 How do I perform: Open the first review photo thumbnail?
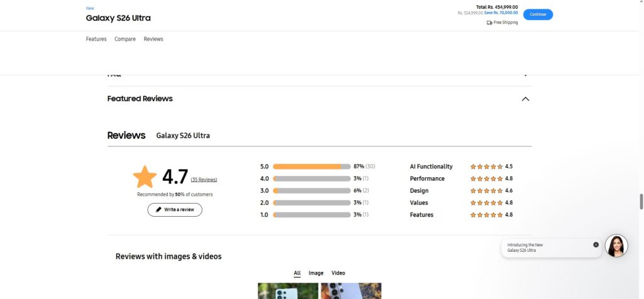click(x=288, y=291)
